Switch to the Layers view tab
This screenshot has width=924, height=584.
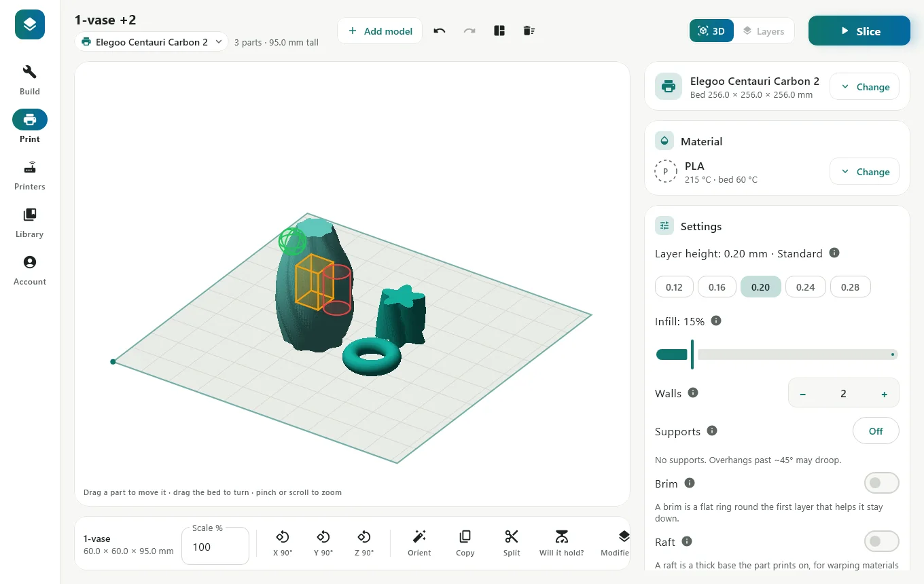764,31
